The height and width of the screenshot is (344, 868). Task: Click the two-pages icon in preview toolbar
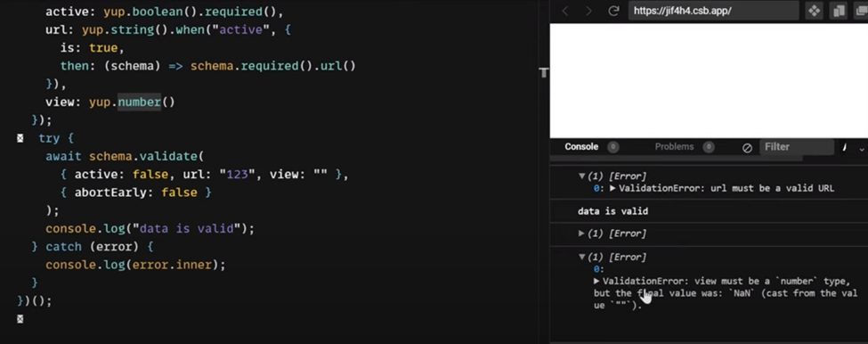pyautogui.click(x=840, y=11)
